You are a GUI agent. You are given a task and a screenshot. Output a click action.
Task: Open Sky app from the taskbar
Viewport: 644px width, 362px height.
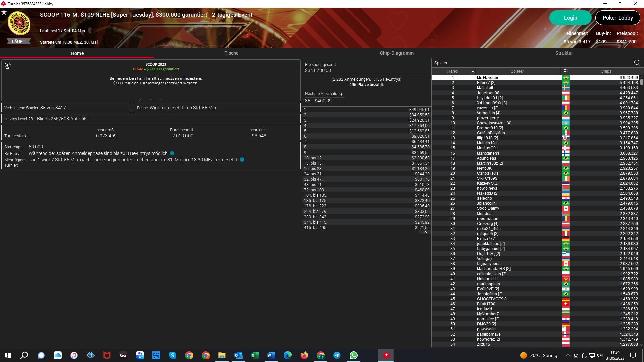pyautogui.click(x=140, y=355)
